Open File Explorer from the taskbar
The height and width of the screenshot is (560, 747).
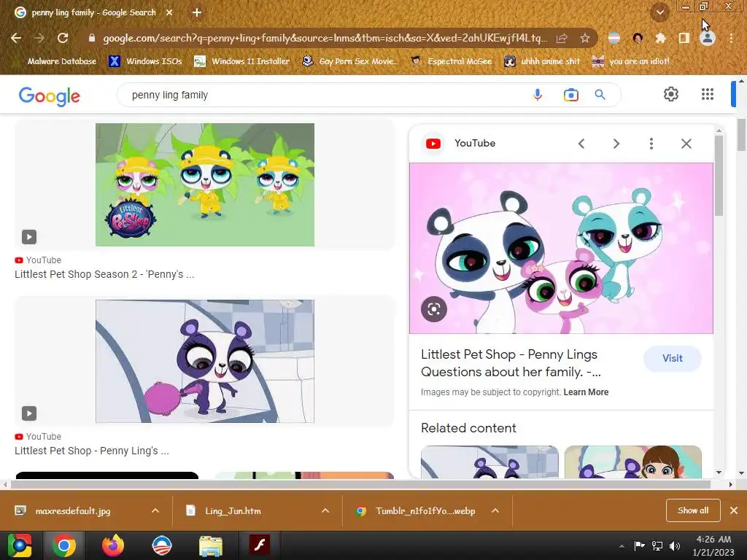(211, 545)
